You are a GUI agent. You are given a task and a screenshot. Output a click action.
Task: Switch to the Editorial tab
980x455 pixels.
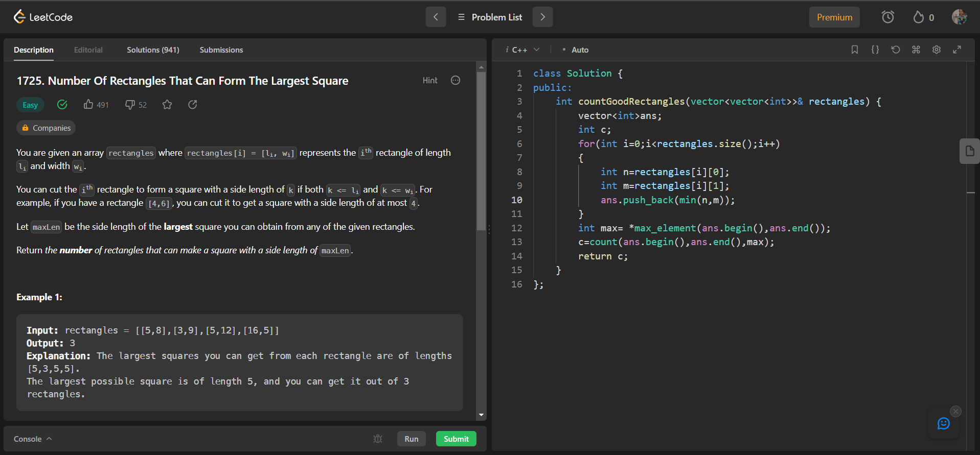point(88,50)
